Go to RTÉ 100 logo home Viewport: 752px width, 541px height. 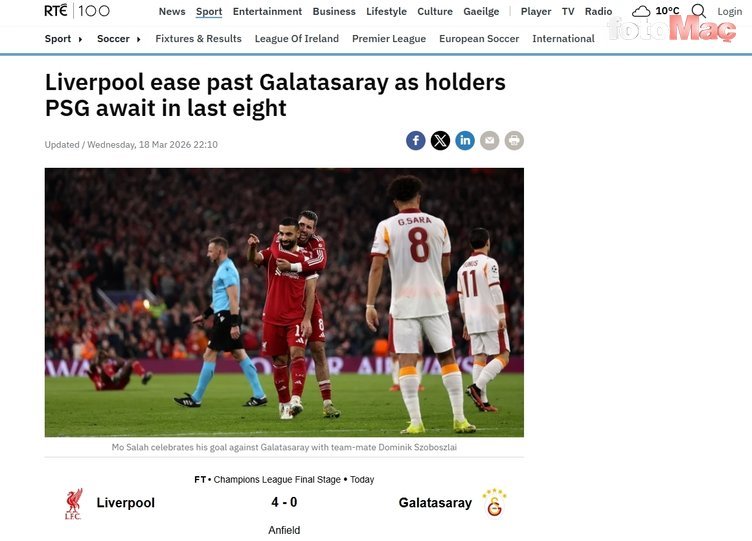[x=77, y=11]
